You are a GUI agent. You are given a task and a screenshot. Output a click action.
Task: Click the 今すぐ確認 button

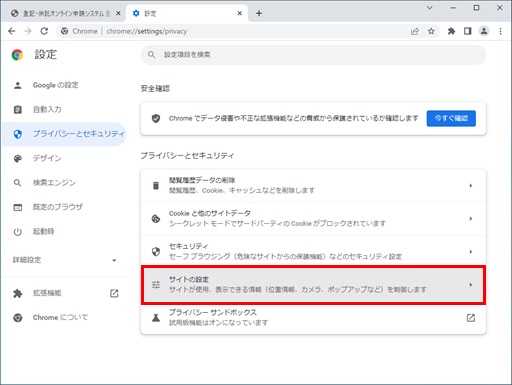click(x=451, y=118)
